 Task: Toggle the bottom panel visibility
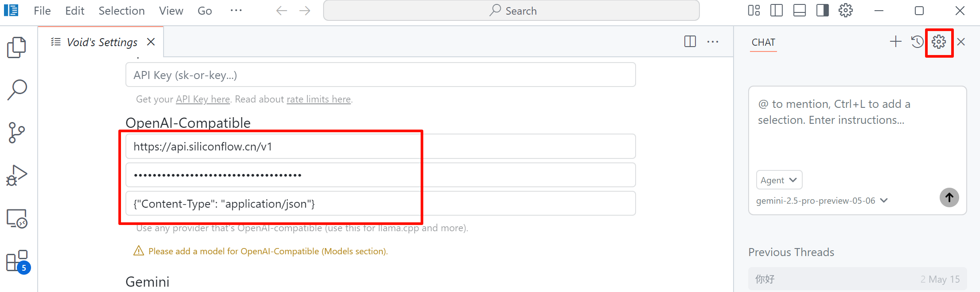coord(800,11)
